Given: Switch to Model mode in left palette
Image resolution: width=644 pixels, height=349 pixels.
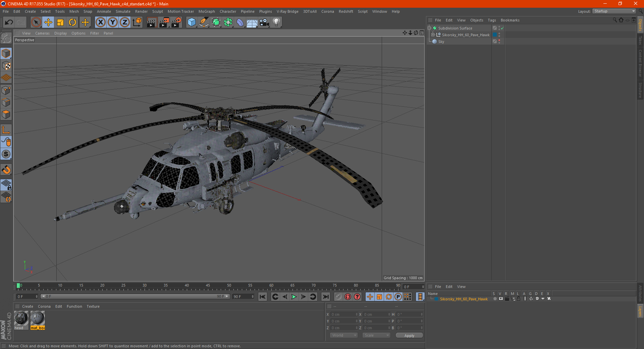Looking at the screenshot, I should (x=6, y=54).
